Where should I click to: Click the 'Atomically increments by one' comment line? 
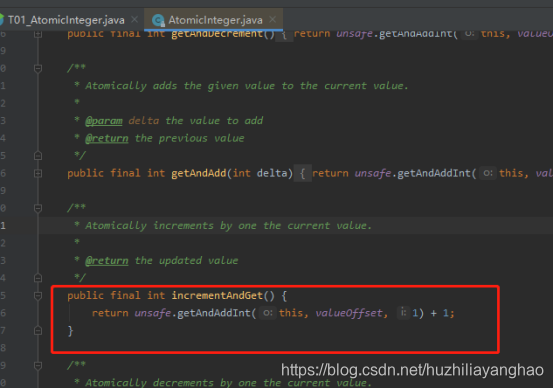[x=228, y=226]
